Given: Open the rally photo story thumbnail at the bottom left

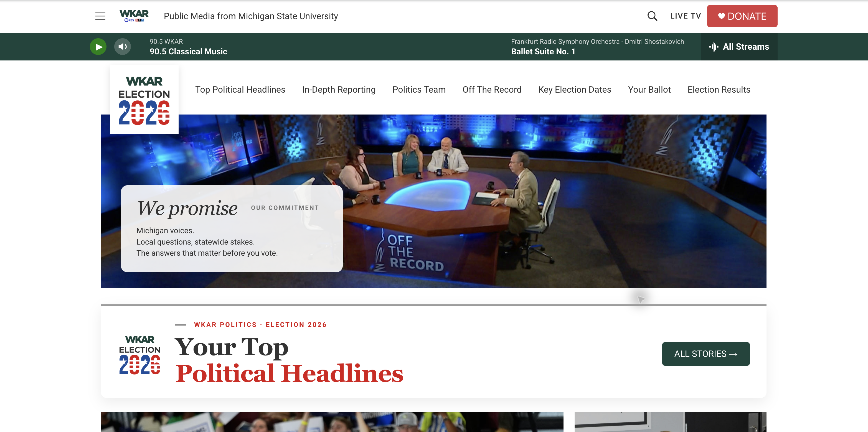Looking at the screenshot, I should click(332, 421).
